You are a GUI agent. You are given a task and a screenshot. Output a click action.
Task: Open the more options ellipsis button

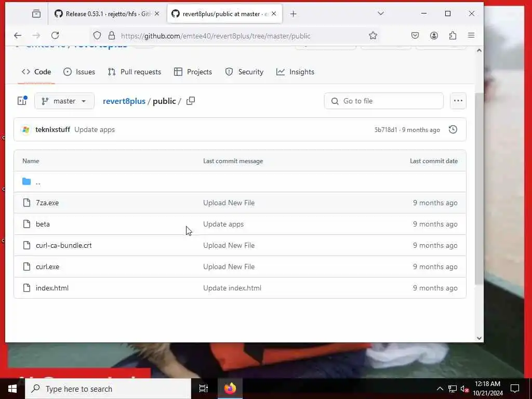[x=458, y=101]
